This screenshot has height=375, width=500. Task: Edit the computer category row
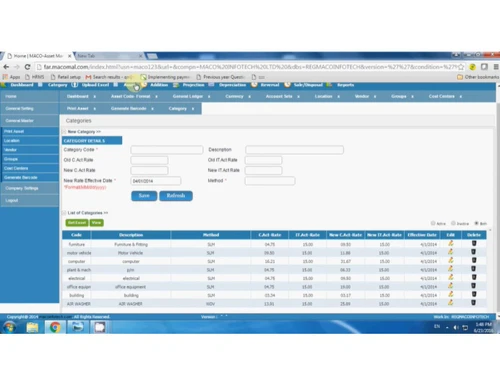click(450, 260)
